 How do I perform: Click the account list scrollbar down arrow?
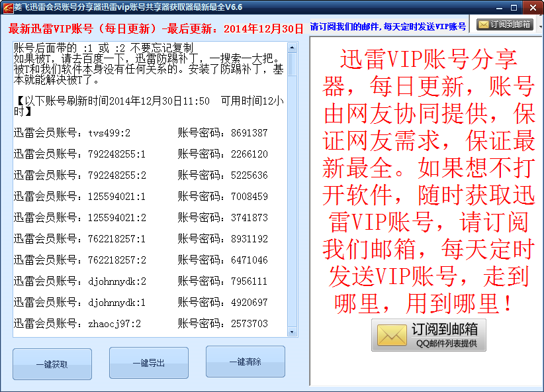pos(292,332)
